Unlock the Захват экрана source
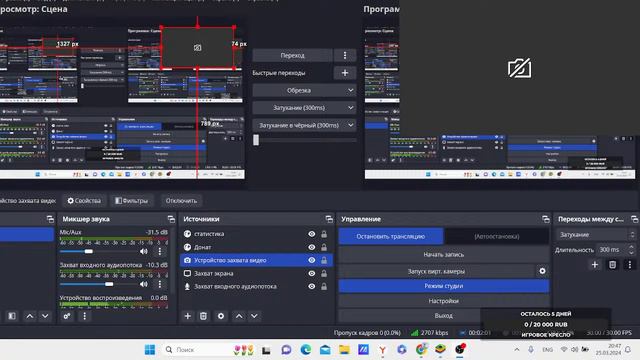 (324, 273)
